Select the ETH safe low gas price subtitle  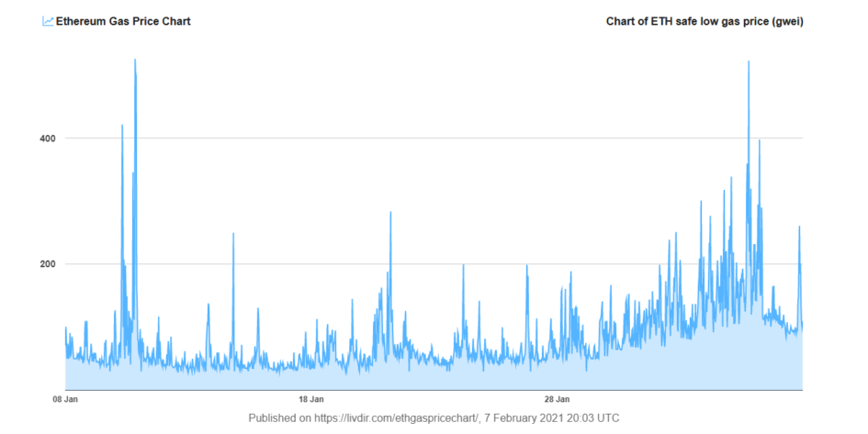pos(705,21)
